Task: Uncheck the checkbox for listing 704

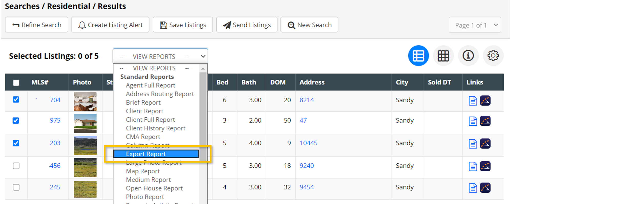Action: tap(16, 99)
